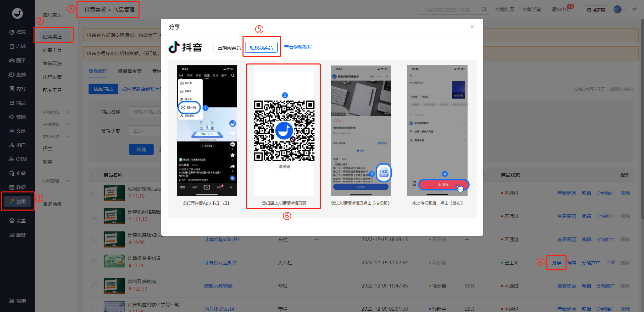Expand the 分销市场 submenu
Screen dimensions: 644x312
[56, 112]
